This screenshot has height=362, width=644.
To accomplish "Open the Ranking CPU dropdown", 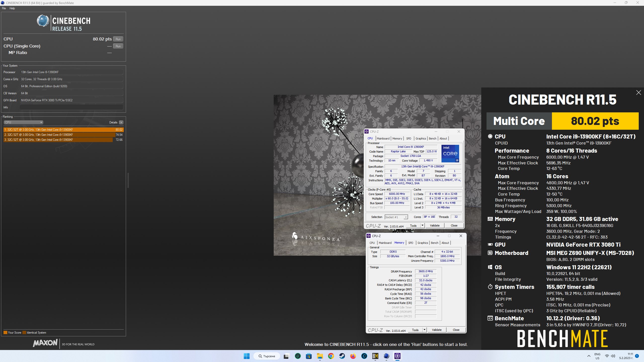I will (23, 122).
